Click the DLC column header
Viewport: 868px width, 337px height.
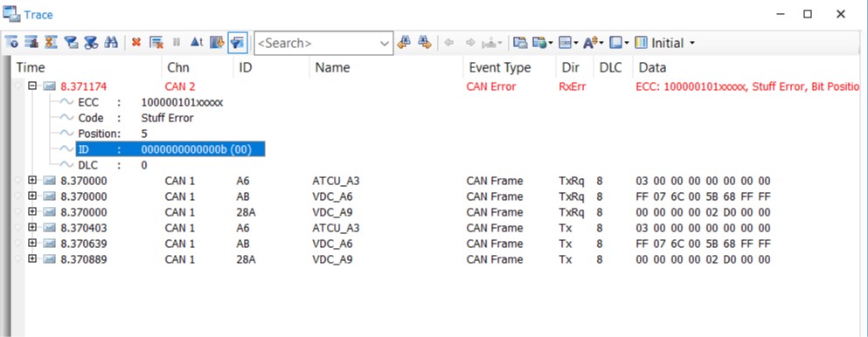613,67
